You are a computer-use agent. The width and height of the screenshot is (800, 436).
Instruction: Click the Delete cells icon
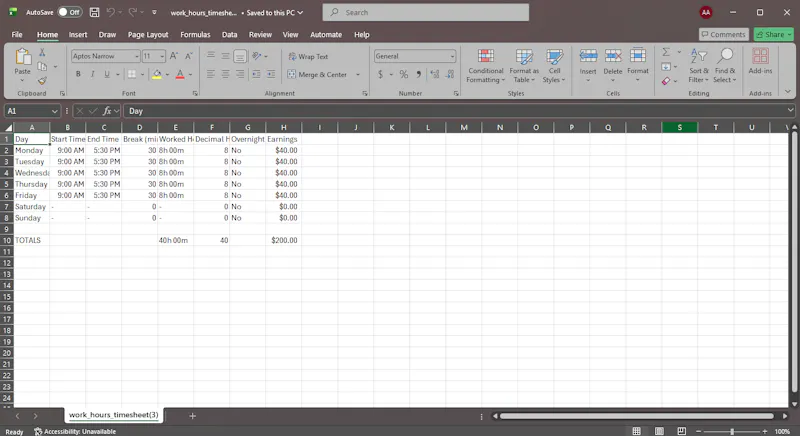pyautogui.click(x=613, y=56)
